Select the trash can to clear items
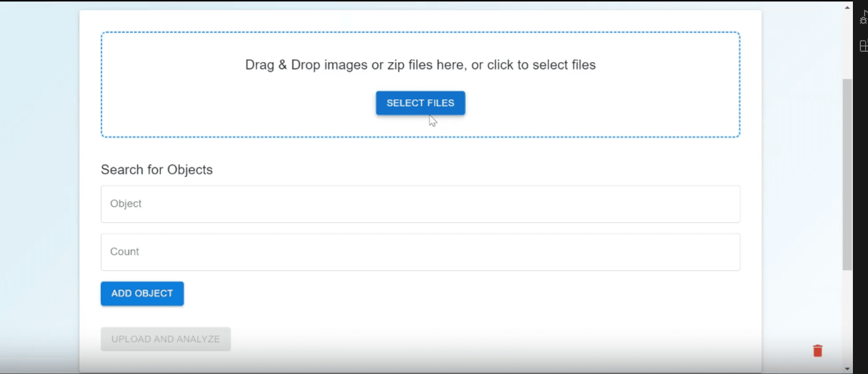Image resolution: width=868 pixels, height=374 pixels. [817, 350]
